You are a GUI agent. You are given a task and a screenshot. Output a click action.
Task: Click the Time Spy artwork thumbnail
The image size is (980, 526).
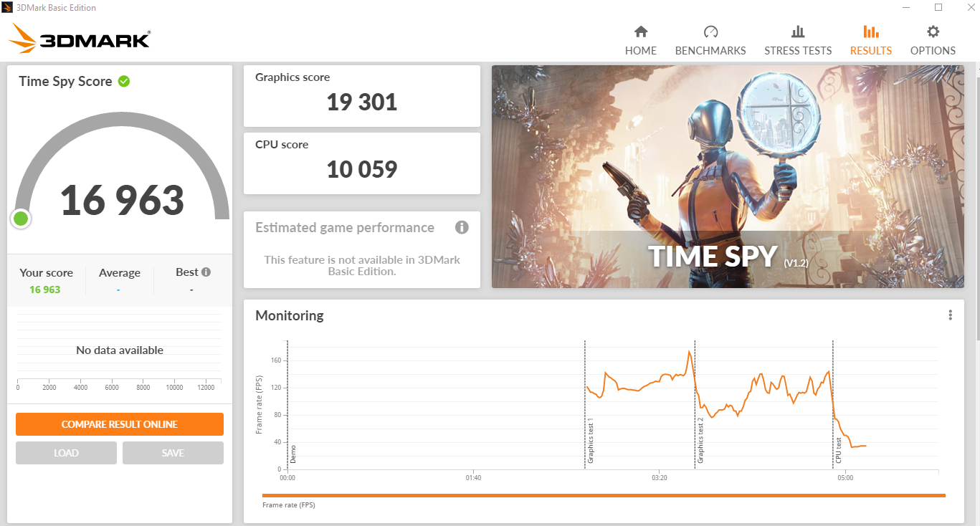(x=728, y=177)
